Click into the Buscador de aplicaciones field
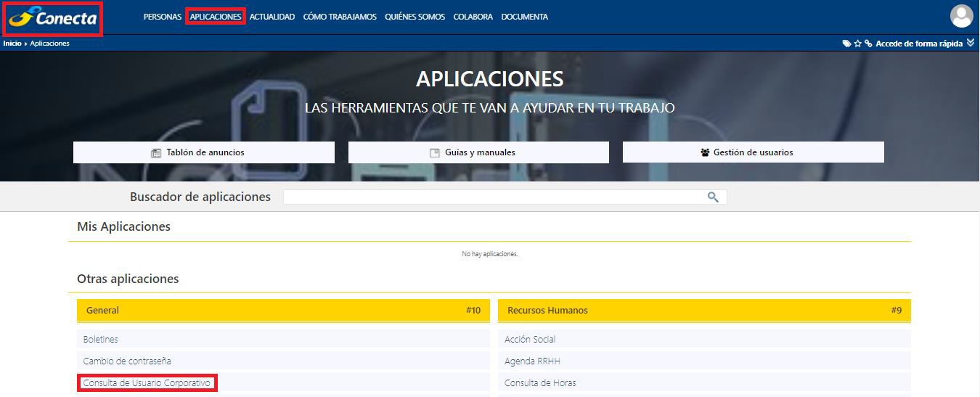 [494, 197]
